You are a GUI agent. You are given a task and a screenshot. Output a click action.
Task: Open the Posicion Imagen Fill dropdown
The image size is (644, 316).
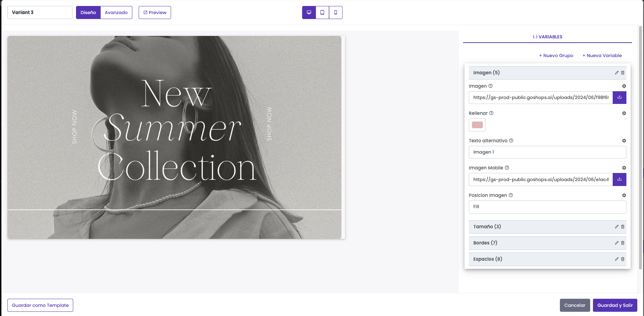pos(547,207)
